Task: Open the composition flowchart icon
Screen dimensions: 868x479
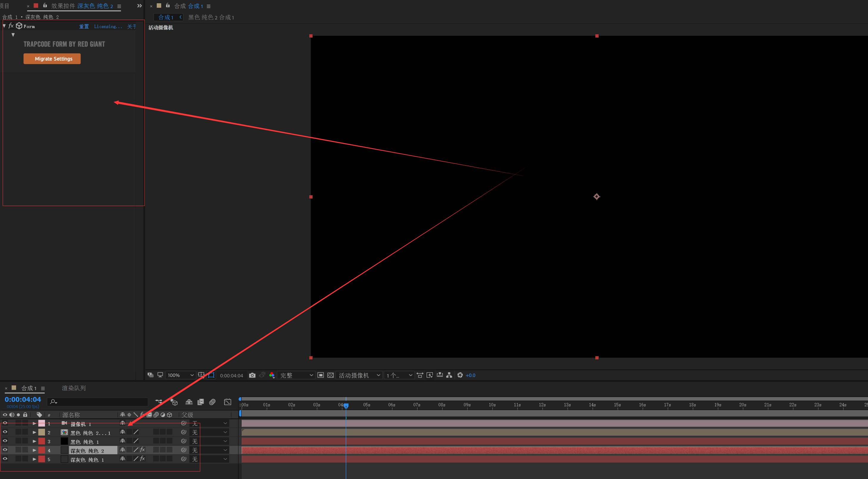Action: 449,375
